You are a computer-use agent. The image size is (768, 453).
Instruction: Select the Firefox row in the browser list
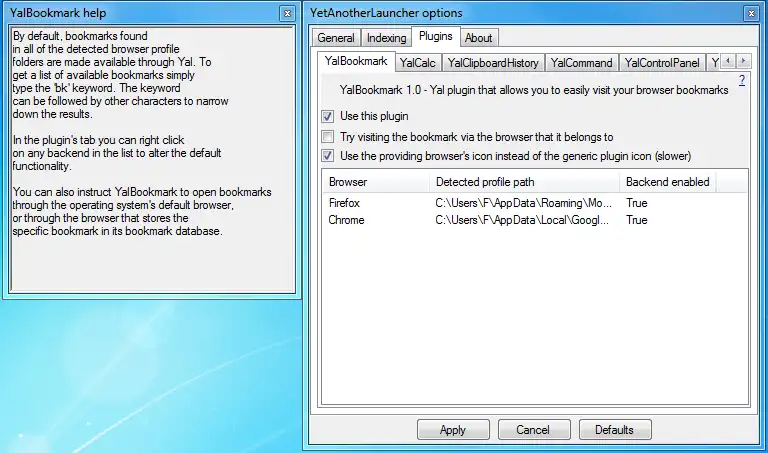tap(535, 203)
